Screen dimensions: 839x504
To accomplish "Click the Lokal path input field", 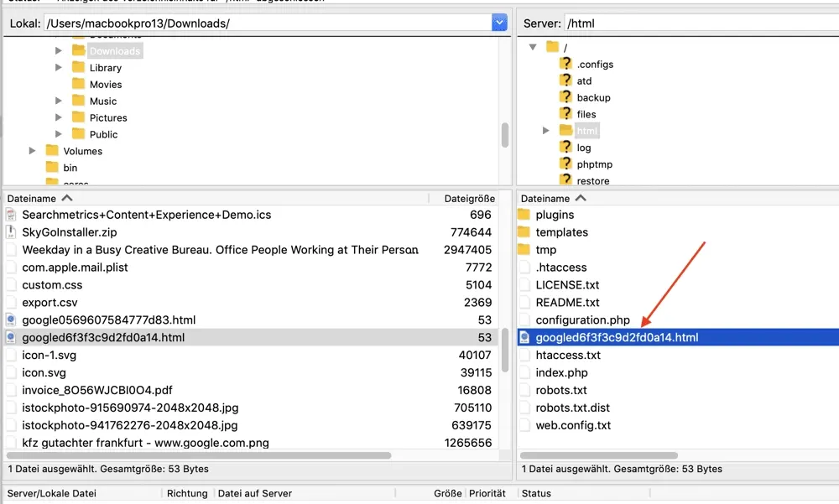I will pyautogui.click(x=268, y=23).
